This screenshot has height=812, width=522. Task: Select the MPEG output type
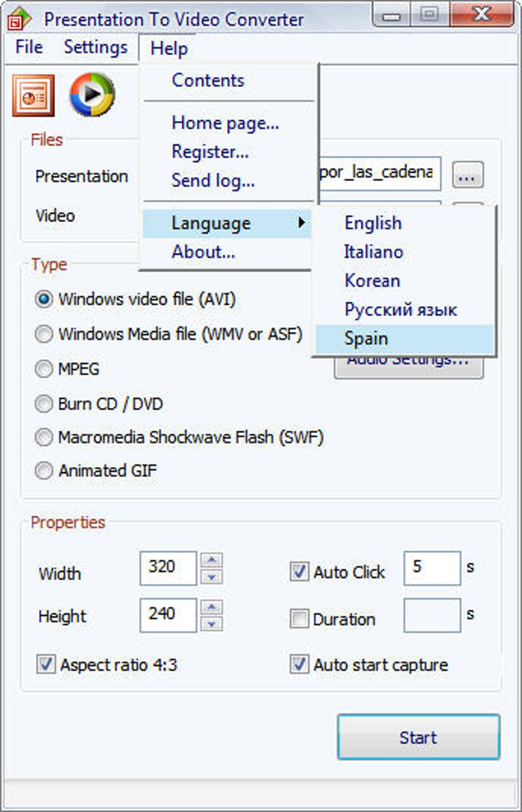pyautogui.click(x=44, y=369)
